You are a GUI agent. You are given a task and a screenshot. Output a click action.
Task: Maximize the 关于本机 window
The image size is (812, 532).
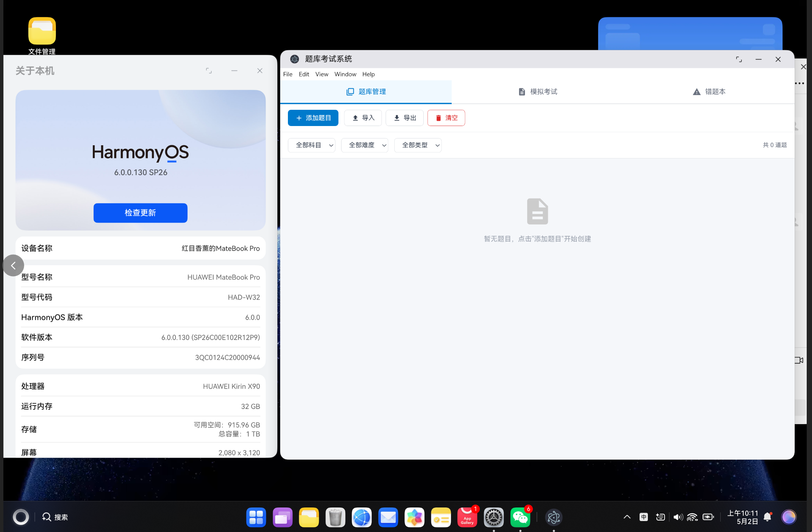click(209, 71)
